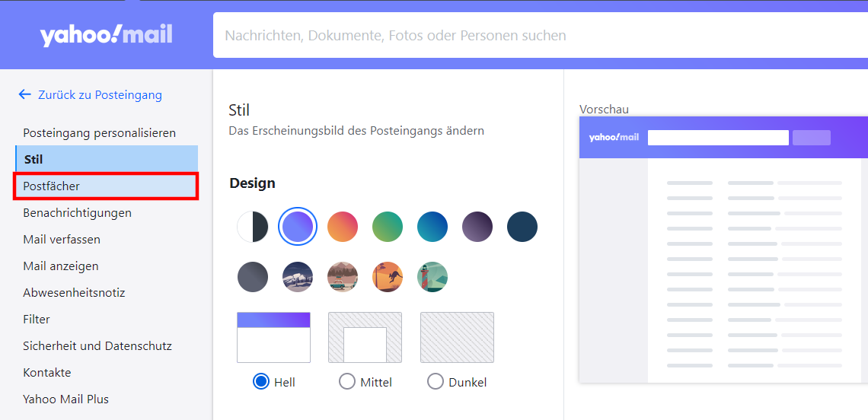Image resolution: width=868 pixels, height=420 pixels.
Task: Open the Filter settings section
Action: (37, 320)
